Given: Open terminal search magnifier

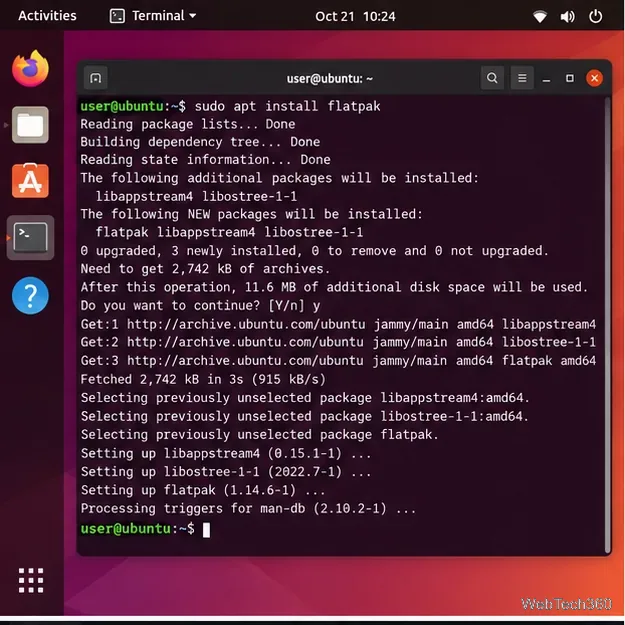Looking at the screenshot, I should pyautogui.click(x=492, y=78).
